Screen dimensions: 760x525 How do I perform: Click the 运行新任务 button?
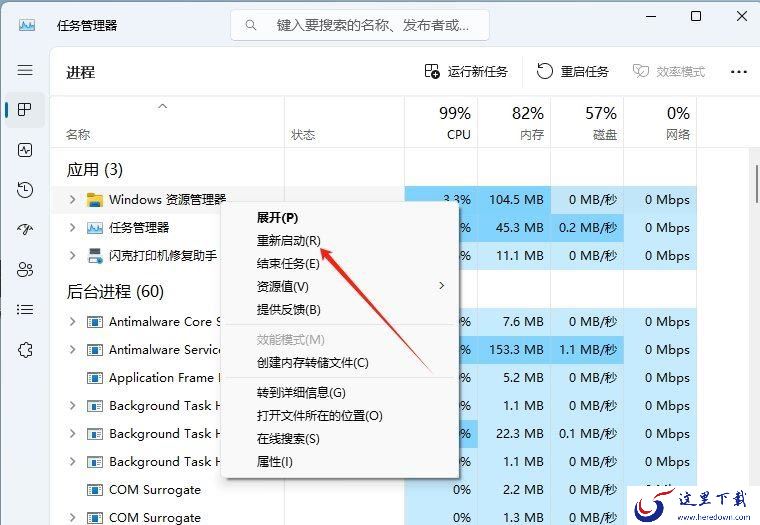pyautogui.click(x=466, y=72)
